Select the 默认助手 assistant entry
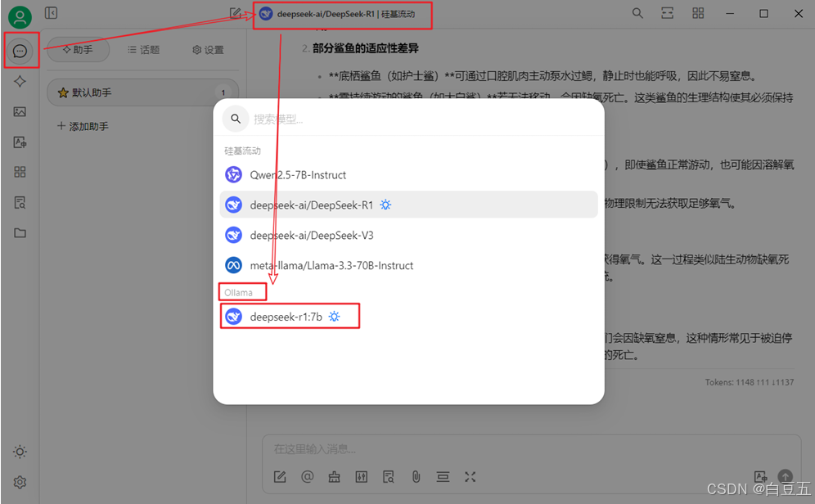 (x=143, y=92)
